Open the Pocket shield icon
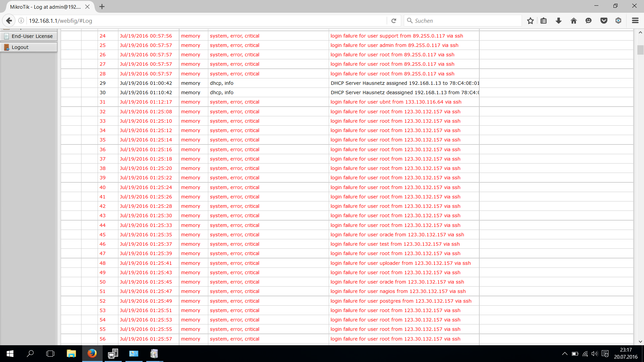This screenshot has width=644, height=362. click(x=604, y=21)
